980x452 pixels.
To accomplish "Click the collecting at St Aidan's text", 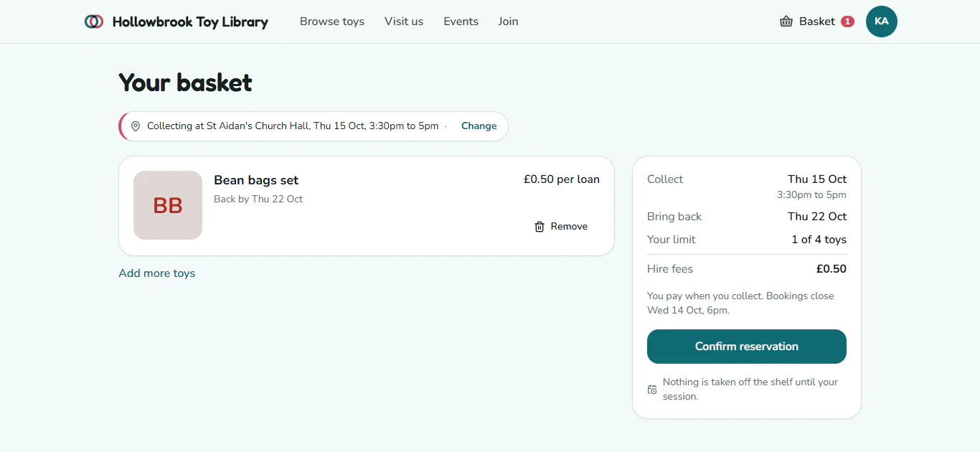I will coord(293,126).
